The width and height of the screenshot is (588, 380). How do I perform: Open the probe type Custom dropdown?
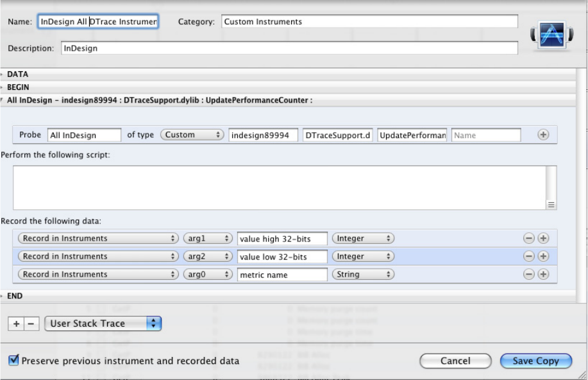click(x=192, y=135)
